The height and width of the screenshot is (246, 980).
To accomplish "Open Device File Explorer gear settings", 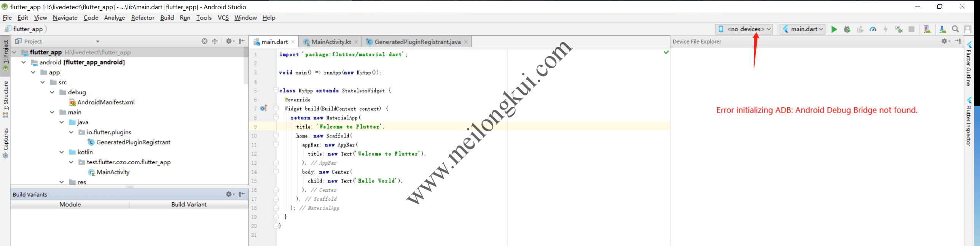I will pyautogui.click(x=946, y=41).
